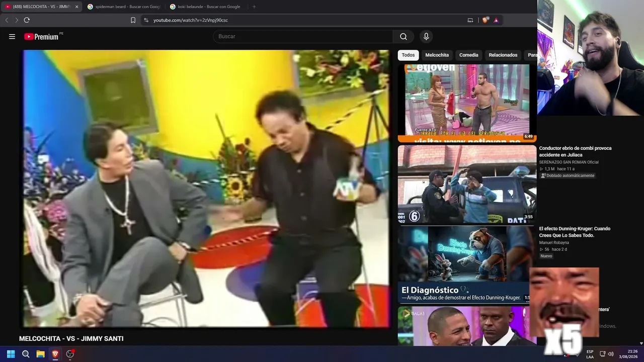The width and height of the screenshot is (644, 362).
Task: Open the network display tray icon
Action: 603,354
